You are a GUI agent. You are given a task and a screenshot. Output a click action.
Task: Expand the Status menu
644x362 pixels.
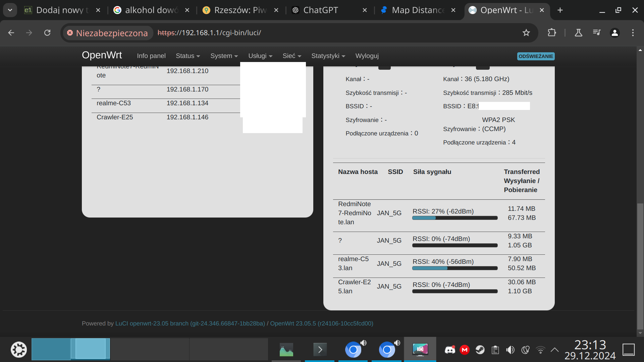coord(188,56)
